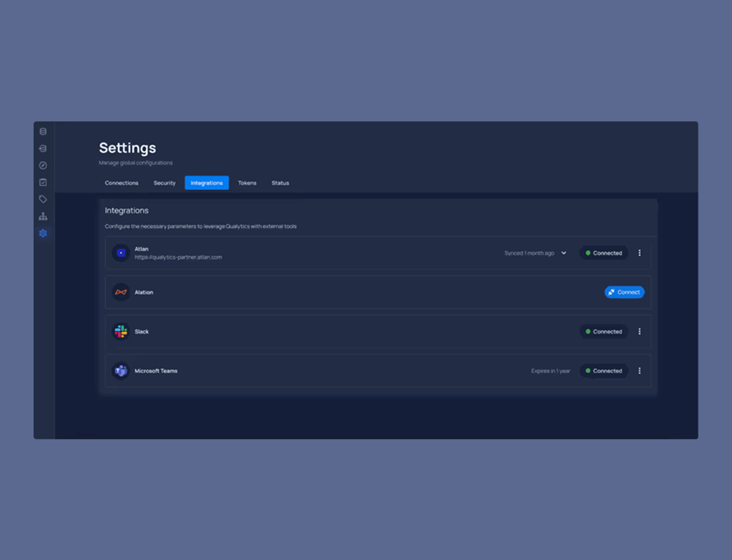Click the 'Manage global configurations' subtitle
Viewport: 732px width, 560px height.
[x=136, y=163]
